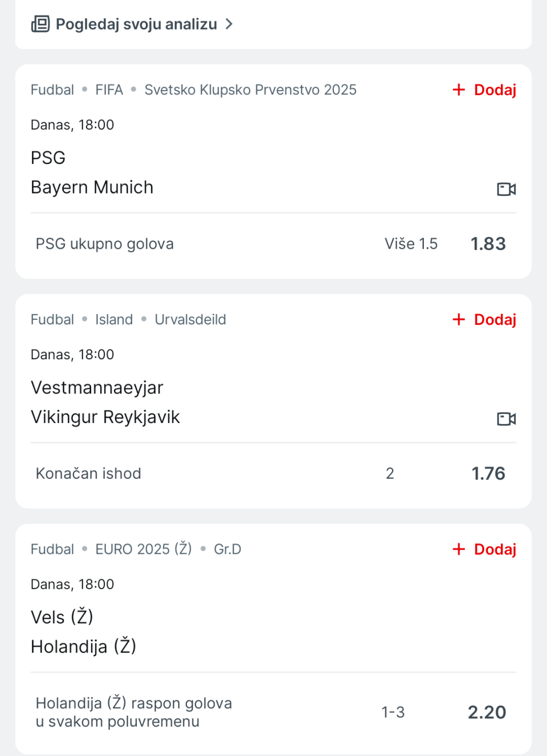Expand chevron next to Pogledaj svoju analizu
The width and height of the screenshot is (547, 756).
[229, 24]
